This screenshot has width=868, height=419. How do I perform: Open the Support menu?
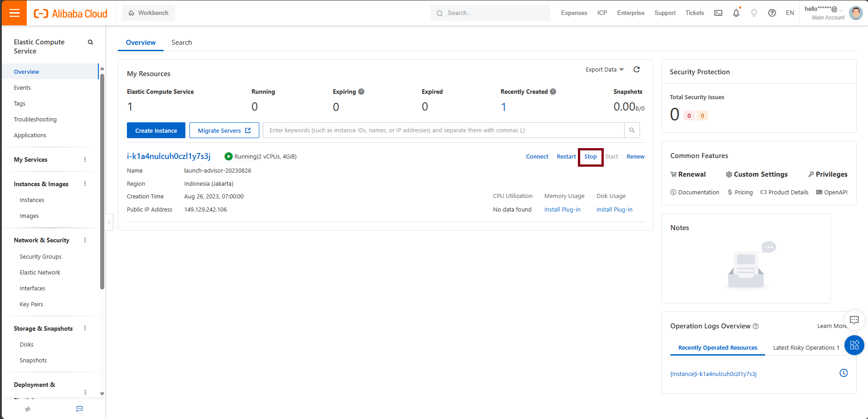click(665, 13)
